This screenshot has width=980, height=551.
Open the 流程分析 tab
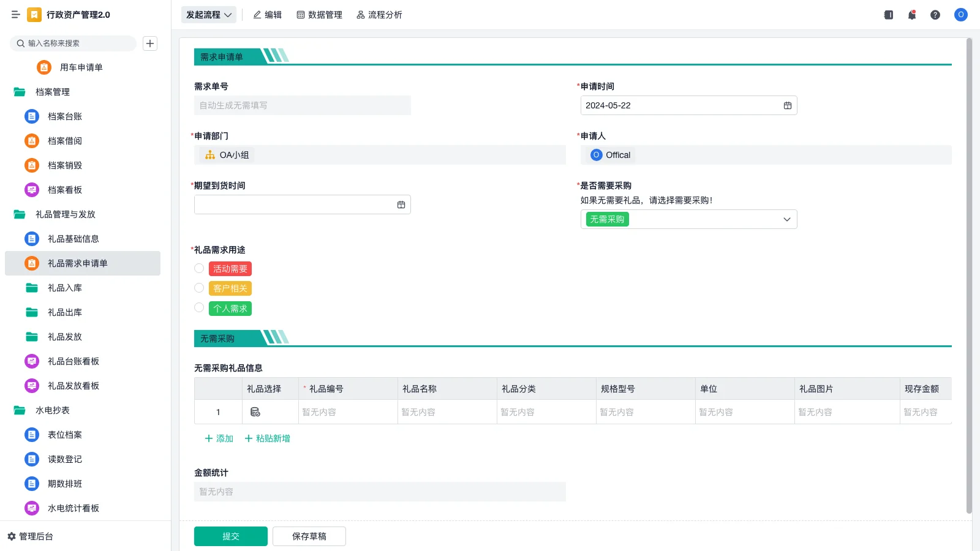pyautogui.click(x=379, y=15)
